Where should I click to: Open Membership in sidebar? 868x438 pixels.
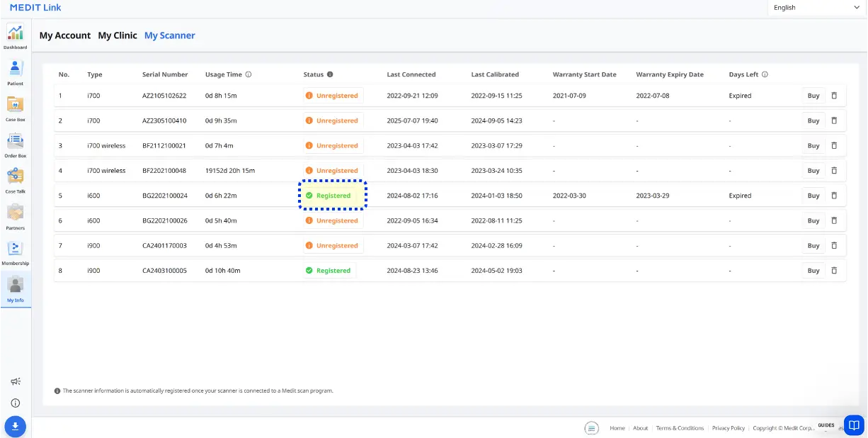coord(15,252)
